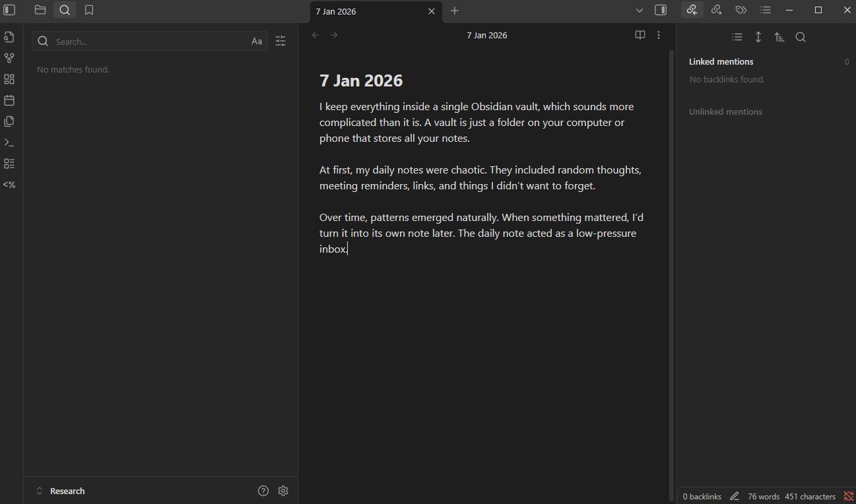Image resolution: width=856 pixels, height=504 pixels.
Task: Select the 7 Jan 2026 tab
Action: 376,11
